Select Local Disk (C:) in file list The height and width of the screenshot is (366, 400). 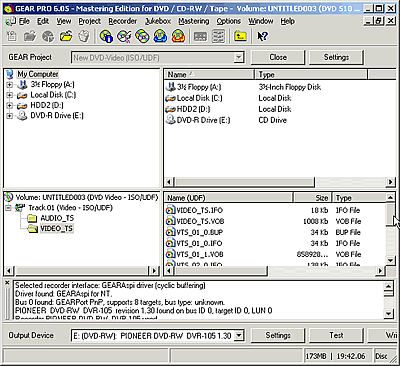click(x=199, y=98)
